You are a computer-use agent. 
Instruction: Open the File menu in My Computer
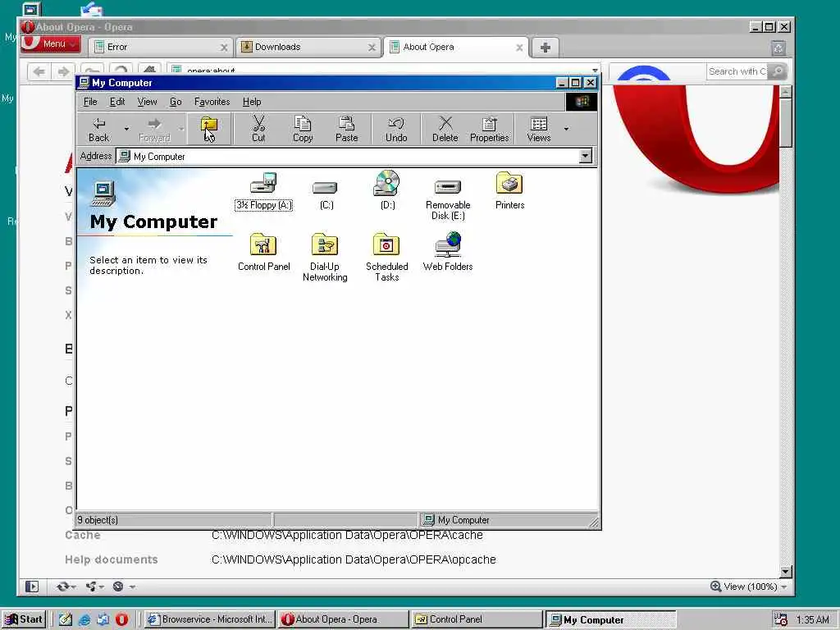pyautogui.click(x=90, y=102)
